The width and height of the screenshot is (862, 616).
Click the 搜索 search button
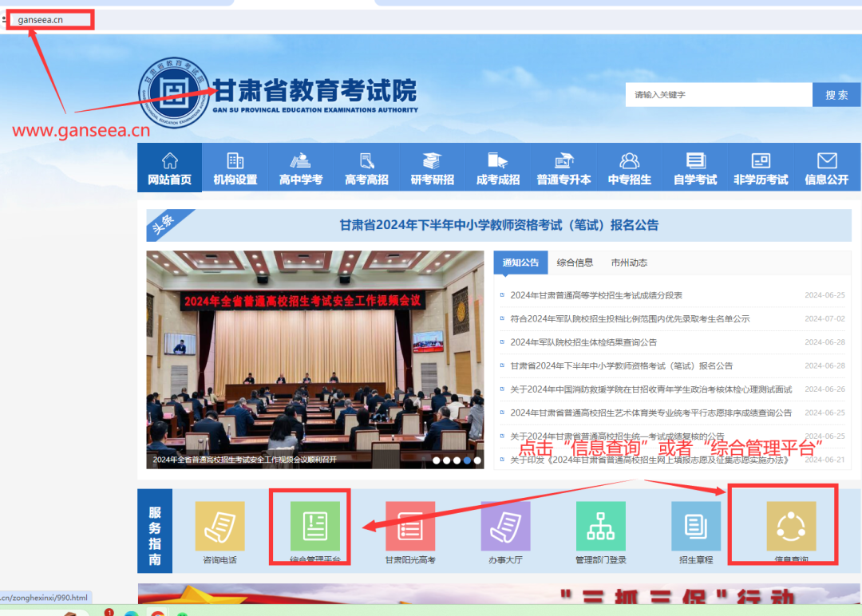pos(836,94)
